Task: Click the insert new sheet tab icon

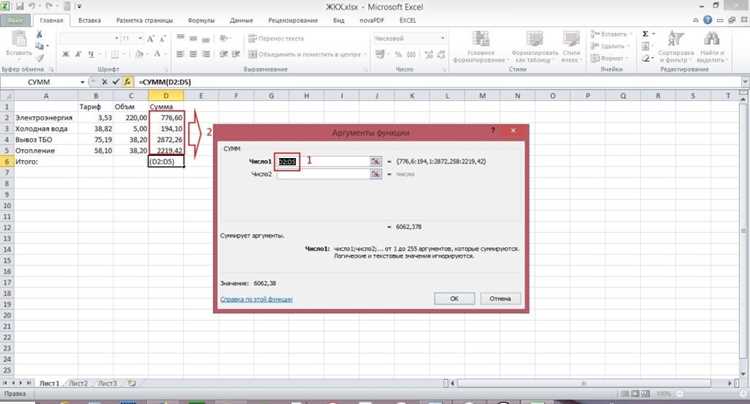Action: pyautogui.click(x=132, y=383)
